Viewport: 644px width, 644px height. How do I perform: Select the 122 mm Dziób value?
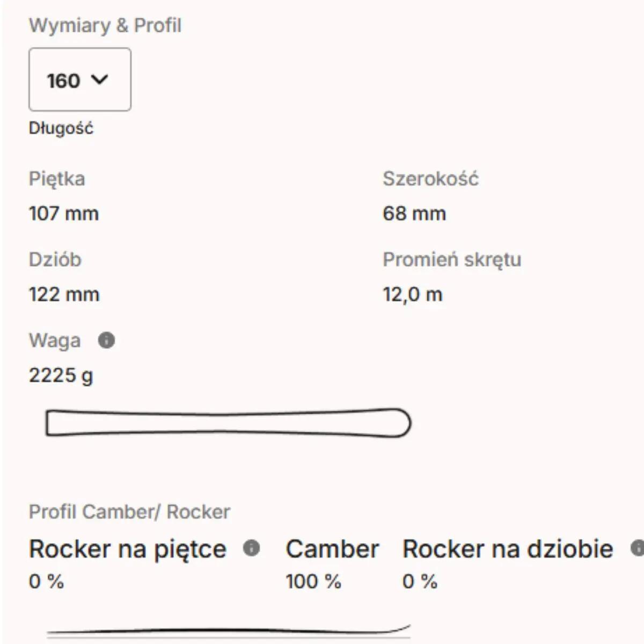click(x=64, y=294)
